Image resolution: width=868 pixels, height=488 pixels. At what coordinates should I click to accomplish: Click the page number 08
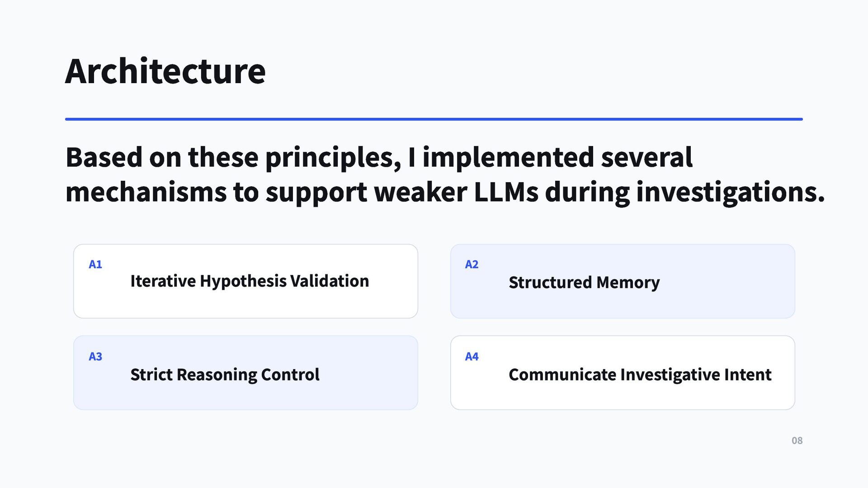pyautogui.click(x=797, y=441)
